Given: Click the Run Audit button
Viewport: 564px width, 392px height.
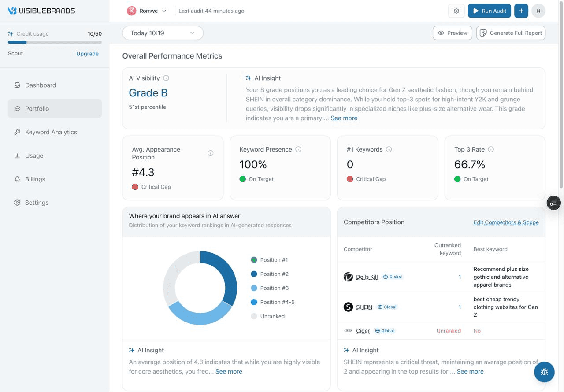Looking at the screenshot, I should click(489, 11).
